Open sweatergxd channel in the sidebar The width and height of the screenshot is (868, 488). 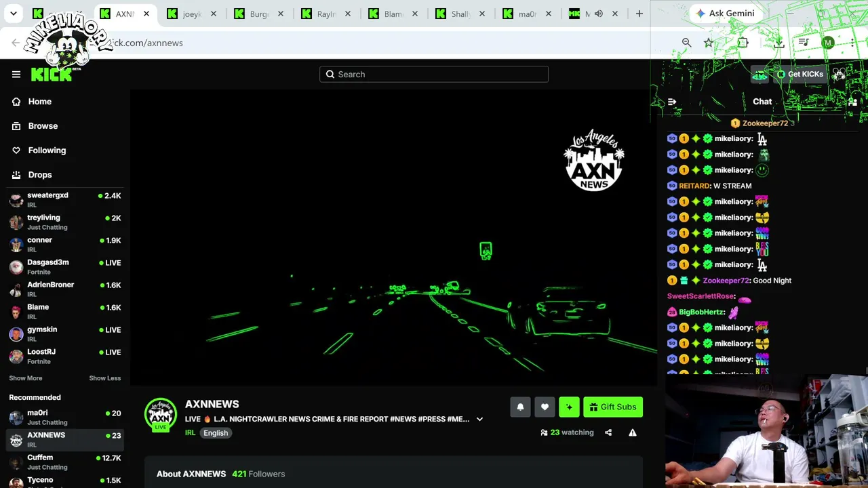click(65, 199)
